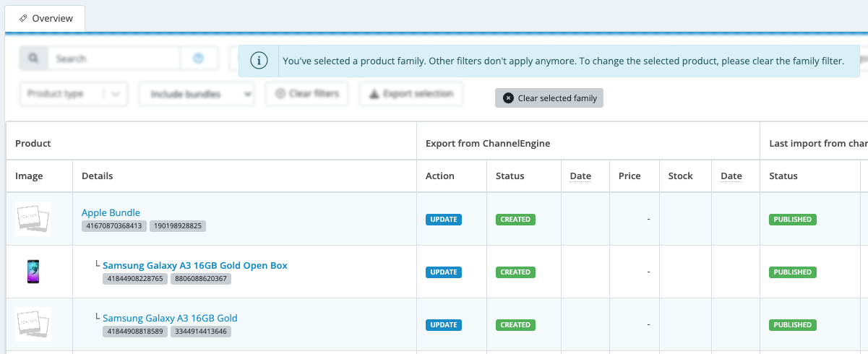868x354 pixels.
Task: Click the 41844908228765 ID tag
Action: (x=135, y=279)
